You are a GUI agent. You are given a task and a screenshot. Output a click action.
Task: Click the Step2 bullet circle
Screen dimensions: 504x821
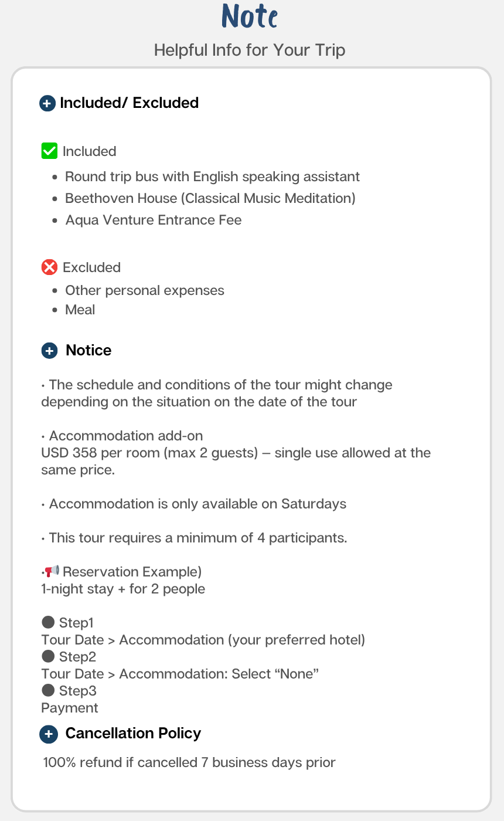click(x=48, y=656)
